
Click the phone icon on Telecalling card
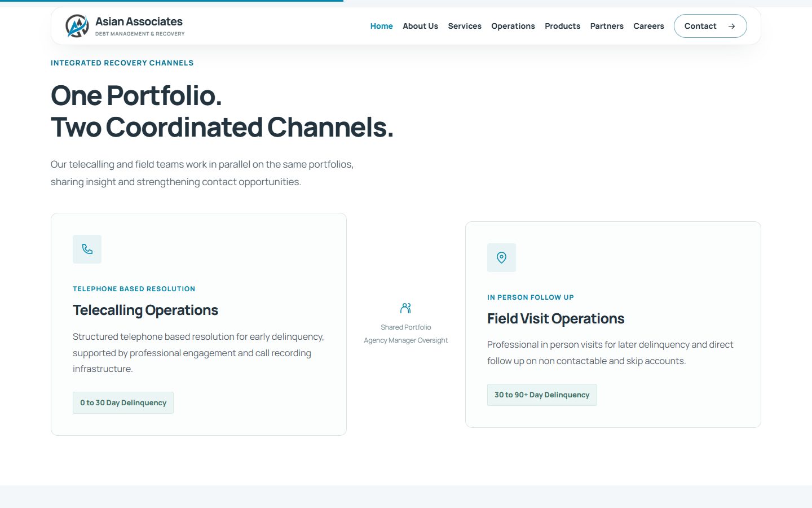click(87, 249)
